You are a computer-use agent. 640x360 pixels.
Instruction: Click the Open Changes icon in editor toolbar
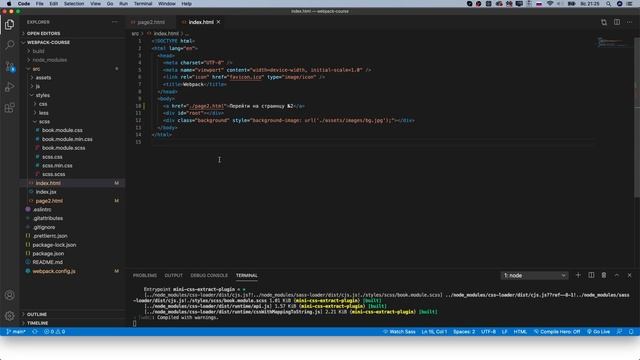(x=604, y=22)
